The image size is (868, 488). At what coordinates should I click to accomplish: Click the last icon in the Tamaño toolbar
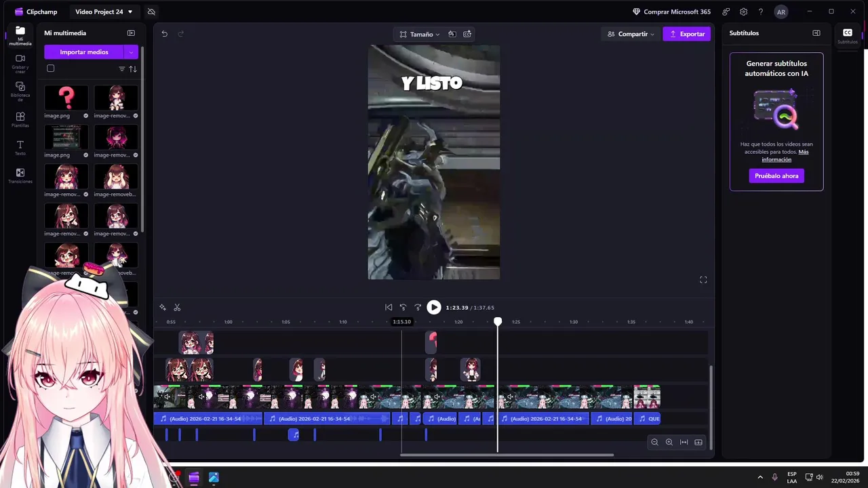pyautogui.click(x=467, y=34)
